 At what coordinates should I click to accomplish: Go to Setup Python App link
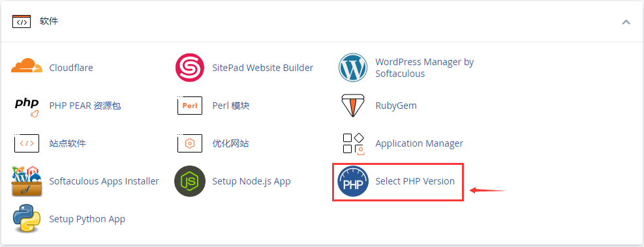click(87, 219)
